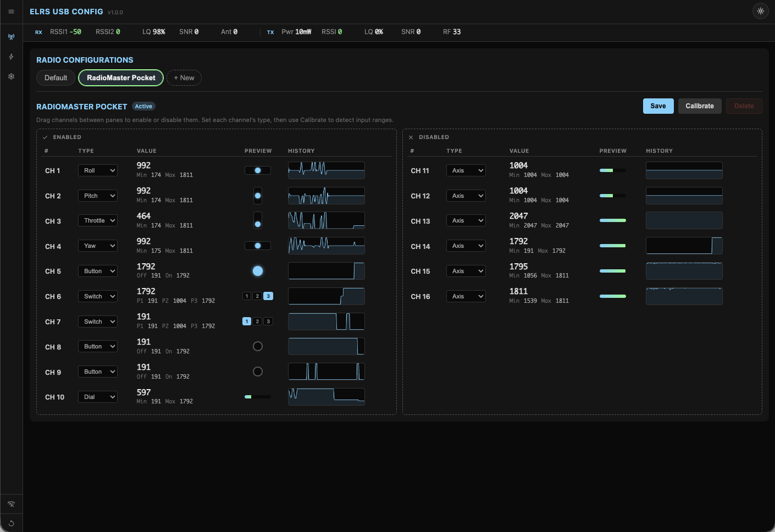Change the Throttle dropdown on CH 3
Image resolution: width=775 pixels, height=532 pixels.
(x=97, y=220)
